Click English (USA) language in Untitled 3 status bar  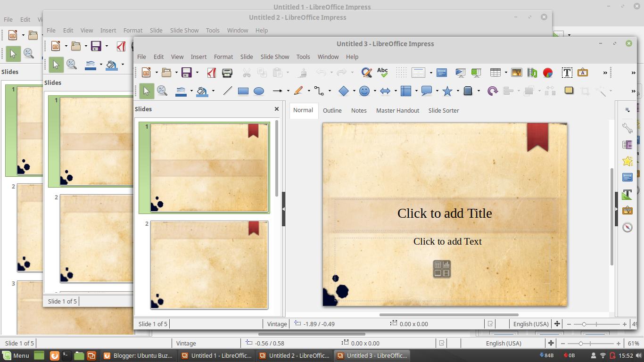pyautogui.click(x=531, y=324)
